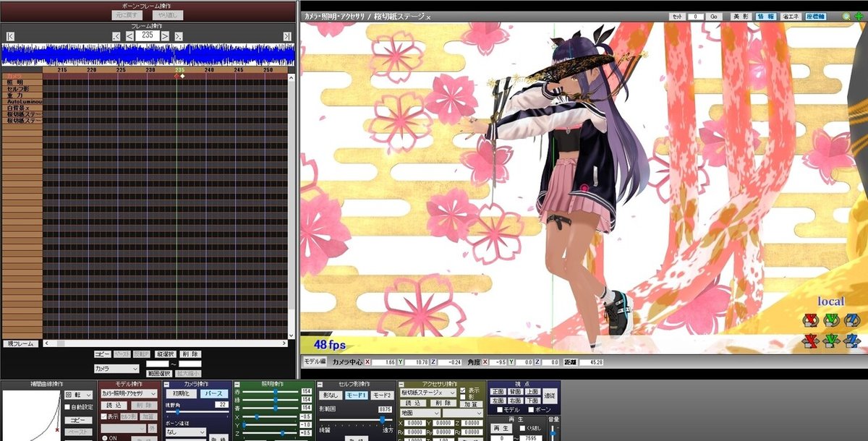This screenshot has height=441, width=868.
Task: Open the カメラ selection dropdown under timeline
Action: pos(116,369)
